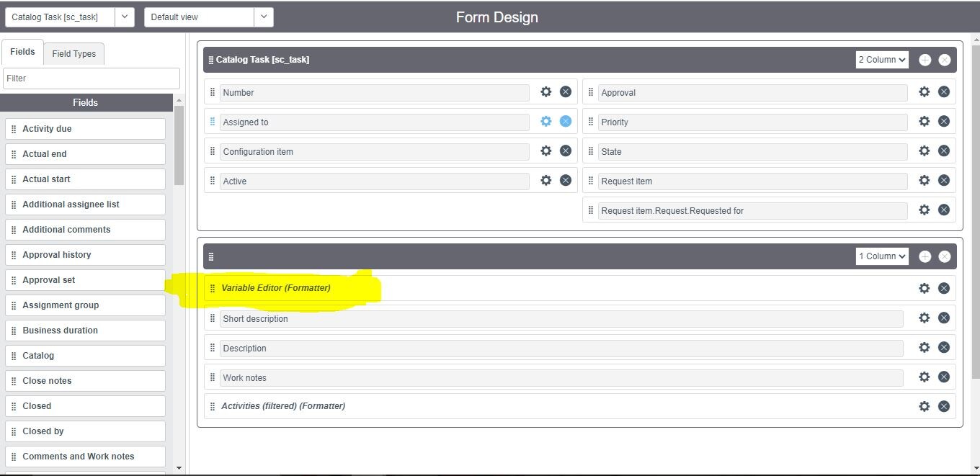Open settings gear for Variable Editor formatter
Screen dimensions: 980x476
pos(925,288)
